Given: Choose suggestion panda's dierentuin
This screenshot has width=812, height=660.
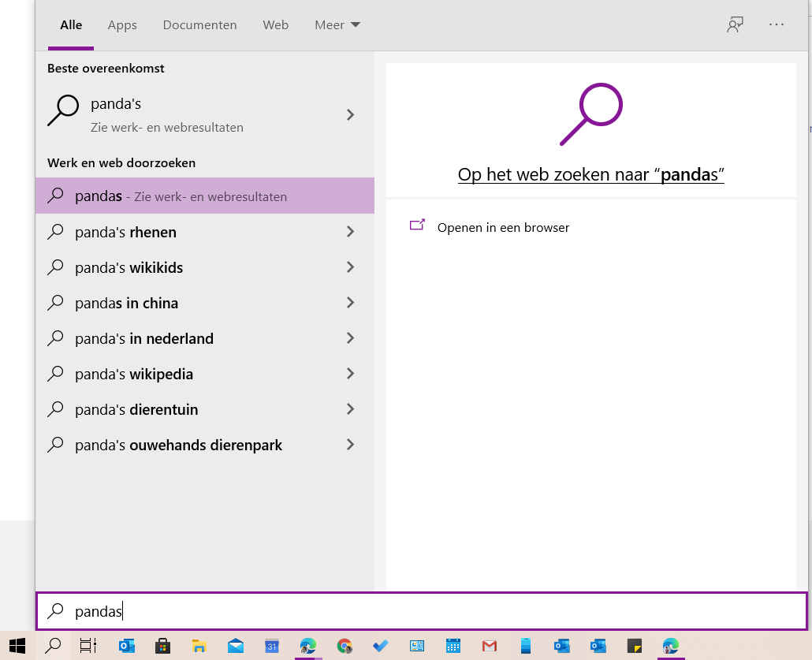Looking at the screenshot, I should (204, 409).
